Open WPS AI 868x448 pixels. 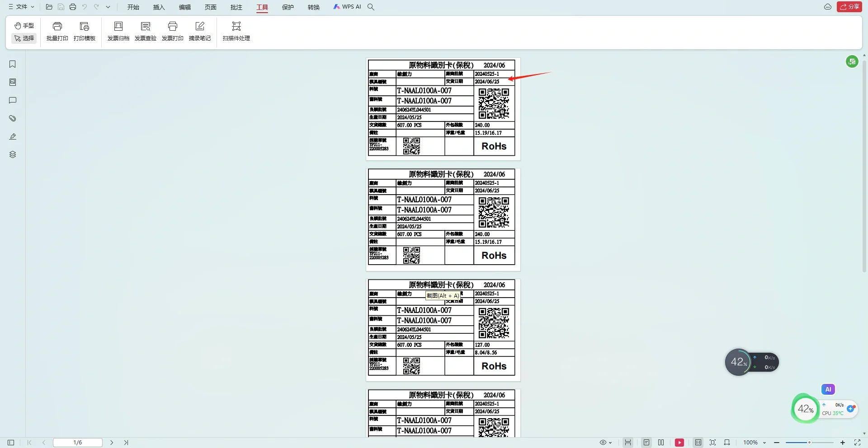[347, 7]
